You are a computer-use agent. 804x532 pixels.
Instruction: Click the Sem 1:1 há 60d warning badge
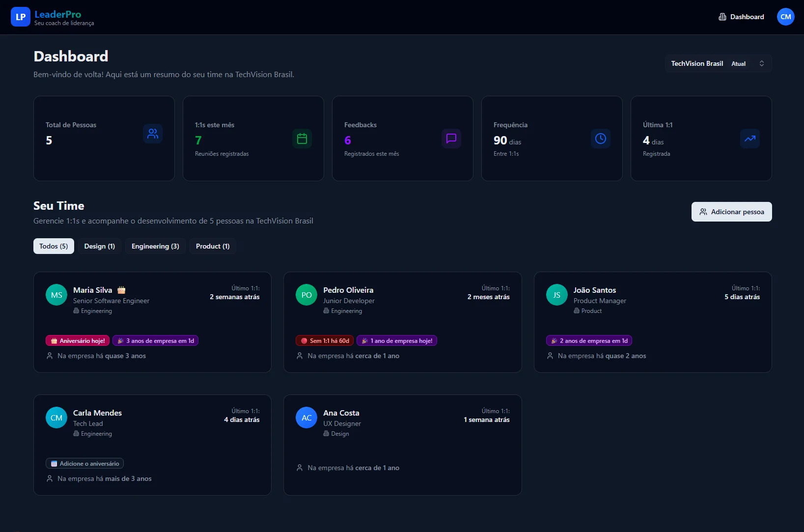coord(325,340)
